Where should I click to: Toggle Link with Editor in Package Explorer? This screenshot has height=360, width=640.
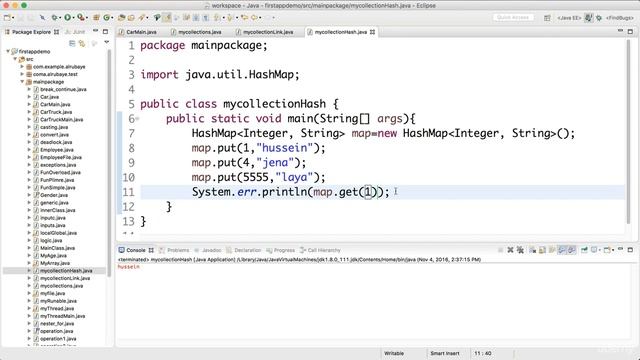(82, 43)
